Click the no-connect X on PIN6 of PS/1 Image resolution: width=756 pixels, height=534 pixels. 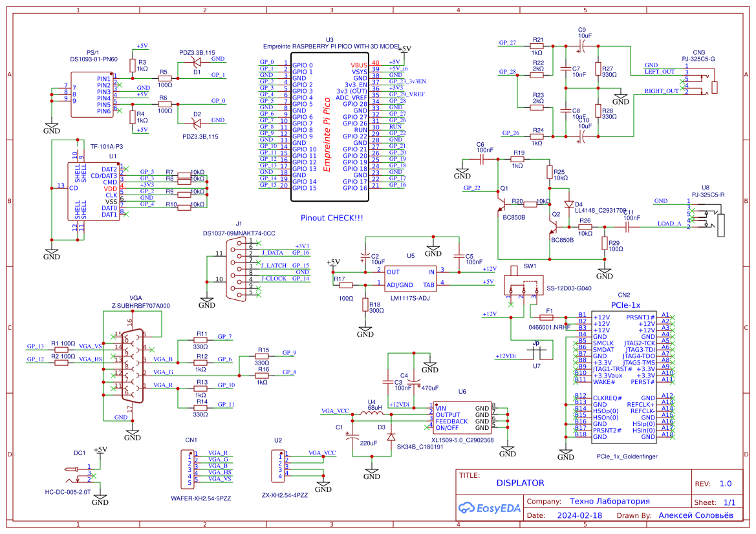[x=120, y=111]
